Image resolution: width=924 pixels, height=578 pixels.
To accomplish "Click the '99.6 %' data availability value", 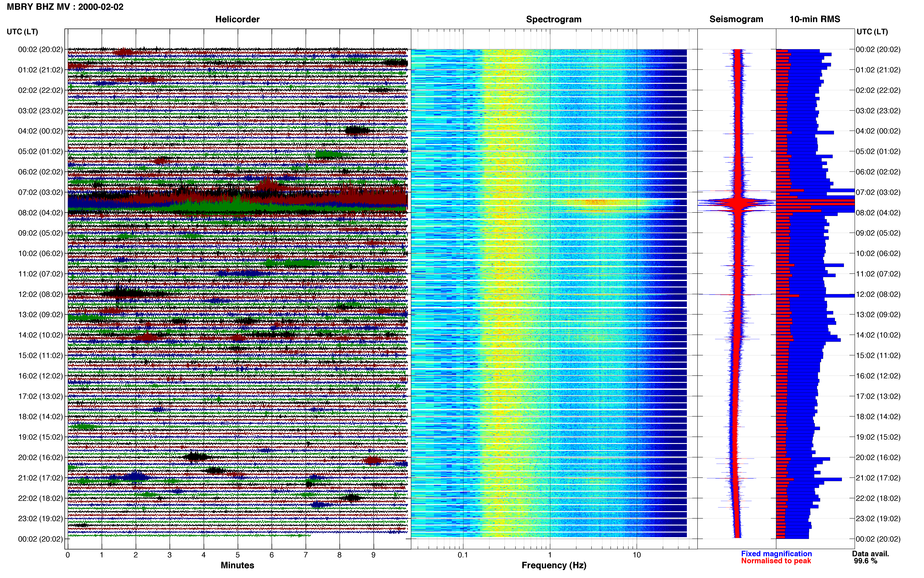I will tap(865, 561).
